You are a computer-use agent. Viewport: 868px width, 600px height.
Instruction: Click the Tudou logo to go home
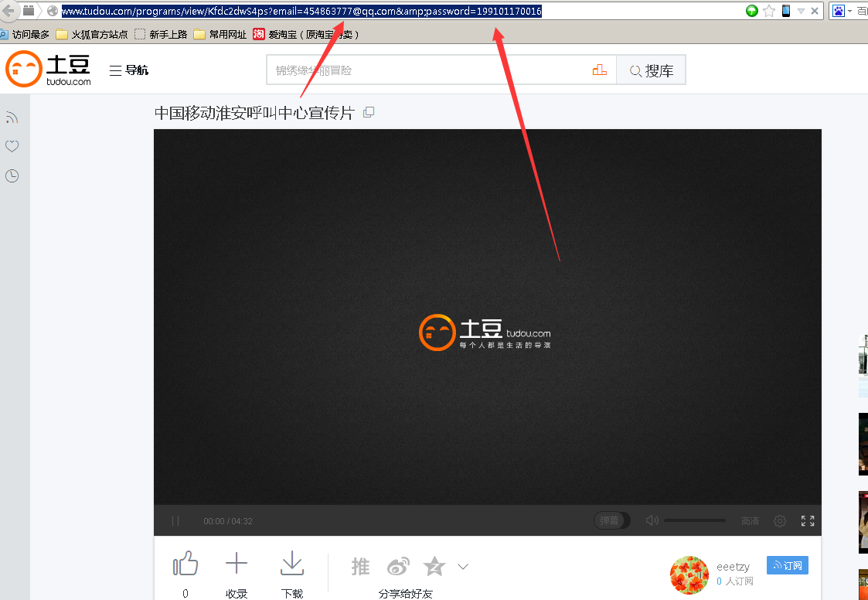pyautogui.click(x=48, y=69)
